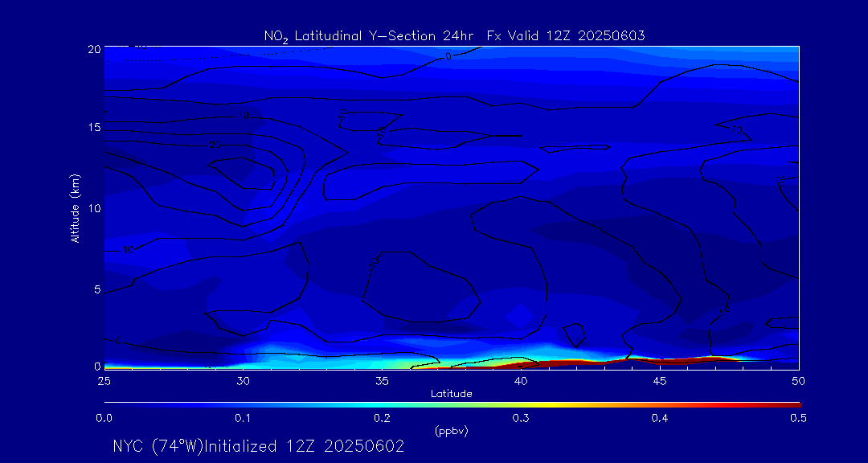Click the "(ppbv)" units label
Screen dimensions: 868x463
[x=451, y=432]
